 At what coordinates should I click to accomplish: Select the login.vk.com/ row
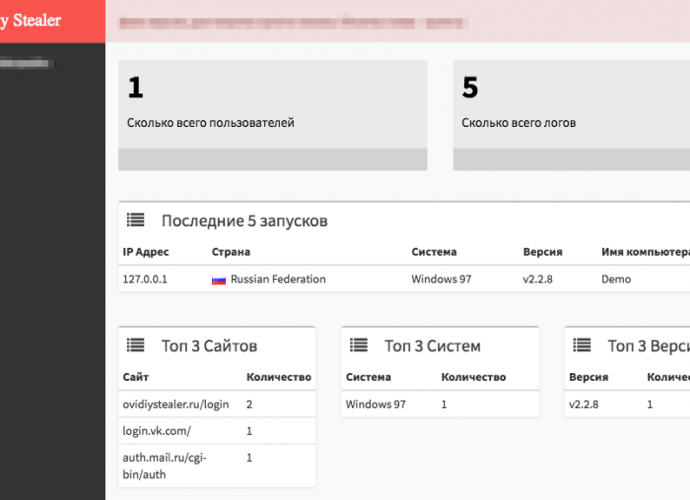217,430
